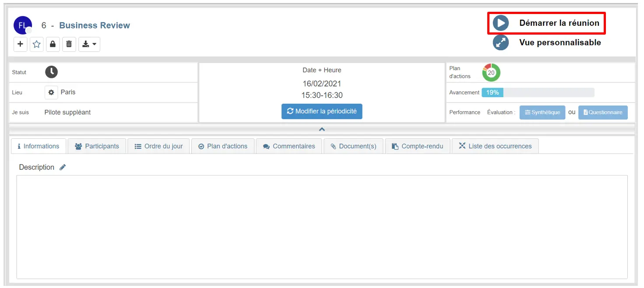Switch to the Participants tab

pos(97,146)
